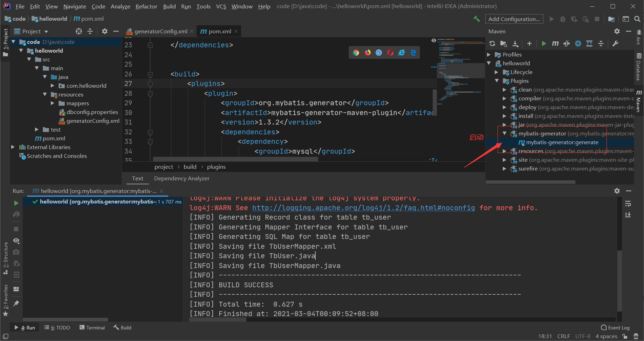Viewport: 644px width, 341px height.
Task: Reimport all Maven projects
Action: tap(492, 44)
